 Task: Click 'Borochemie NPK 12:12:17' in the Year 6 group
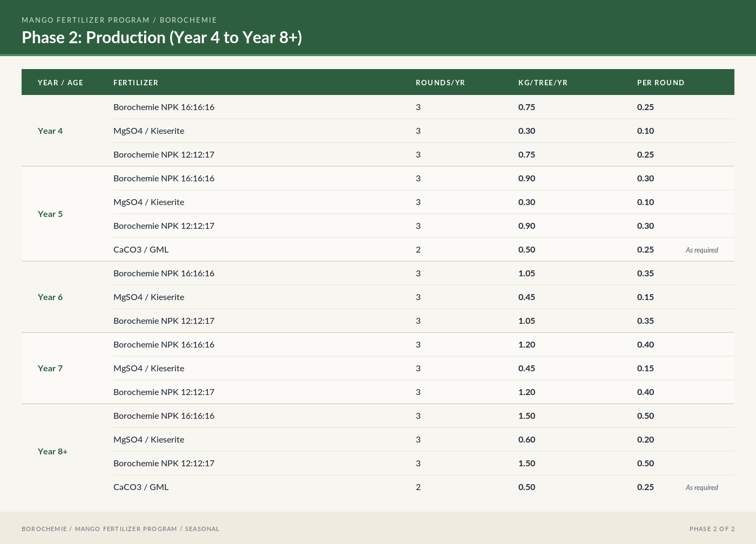(x=164, y=321)
